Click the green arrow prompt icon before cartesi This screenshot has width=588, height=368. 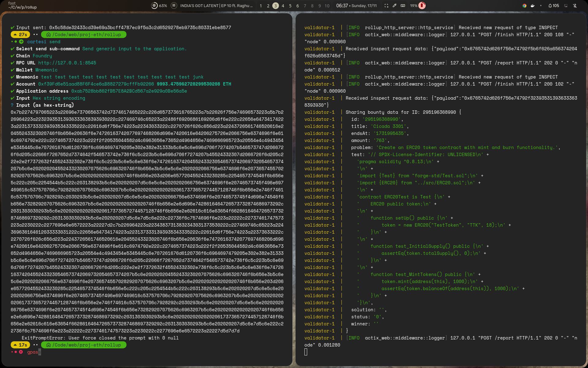pyautogui.click(x=21, y=42)
